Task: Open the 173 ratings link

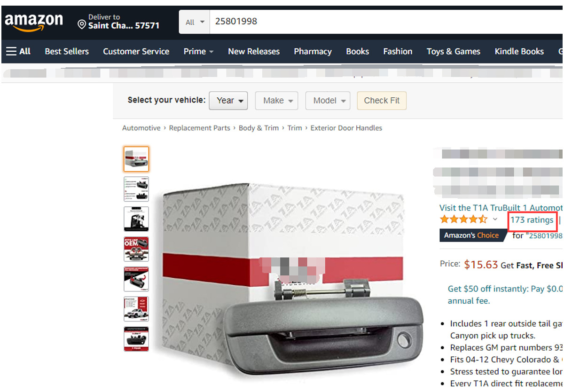Action: (532, 220)
